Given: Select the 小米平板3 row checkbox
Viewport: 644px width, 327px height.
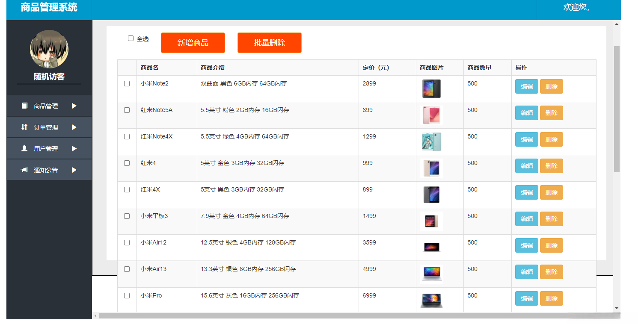Looking at the screenshot, I should [x=127, y=216].
